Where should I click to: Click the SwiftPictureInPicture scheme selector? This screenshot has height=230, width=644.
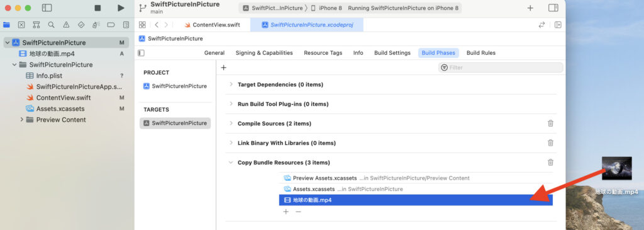pos(272,8)
